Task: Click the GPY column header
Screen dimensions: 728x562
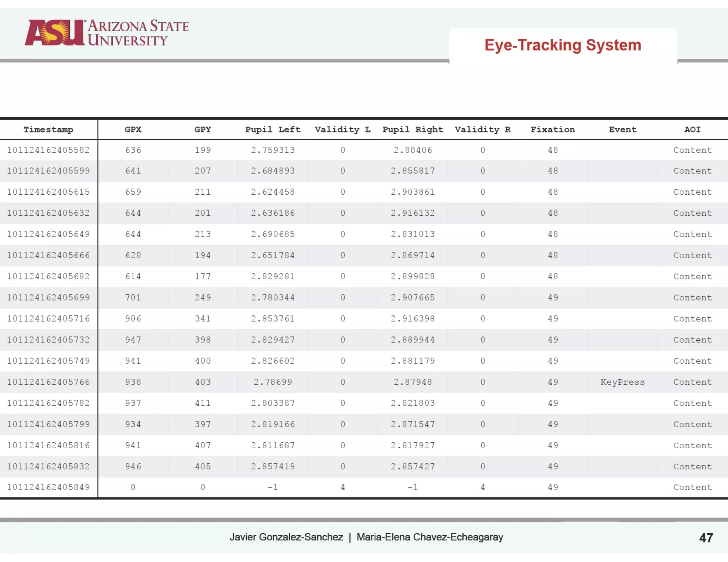Action: 203,130
